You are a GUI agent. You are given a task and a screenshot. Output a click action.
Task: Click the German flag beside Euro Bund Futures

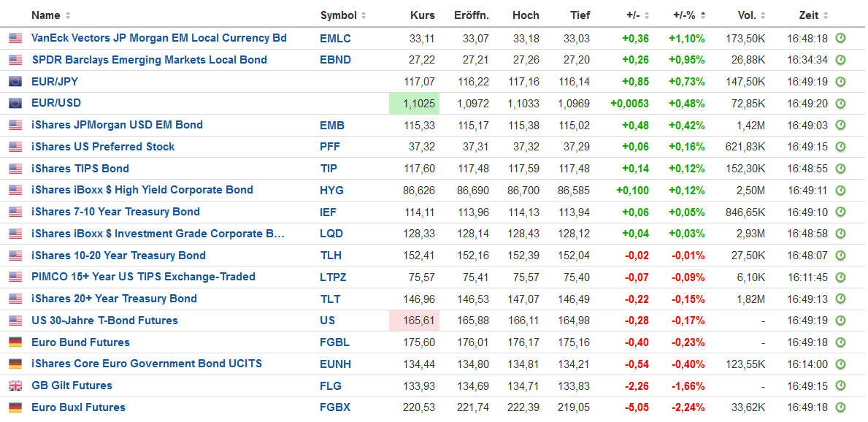click(x=15, y=342)
